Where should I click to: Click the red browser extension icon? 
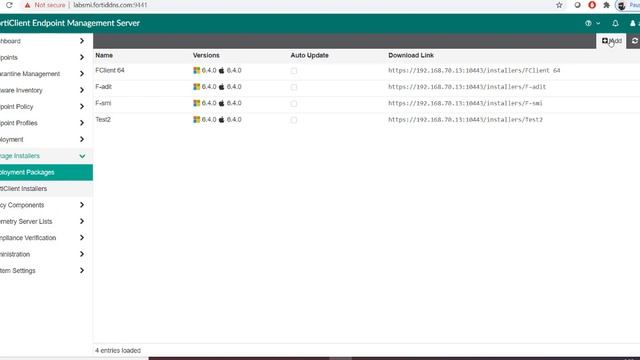[592, 5]
